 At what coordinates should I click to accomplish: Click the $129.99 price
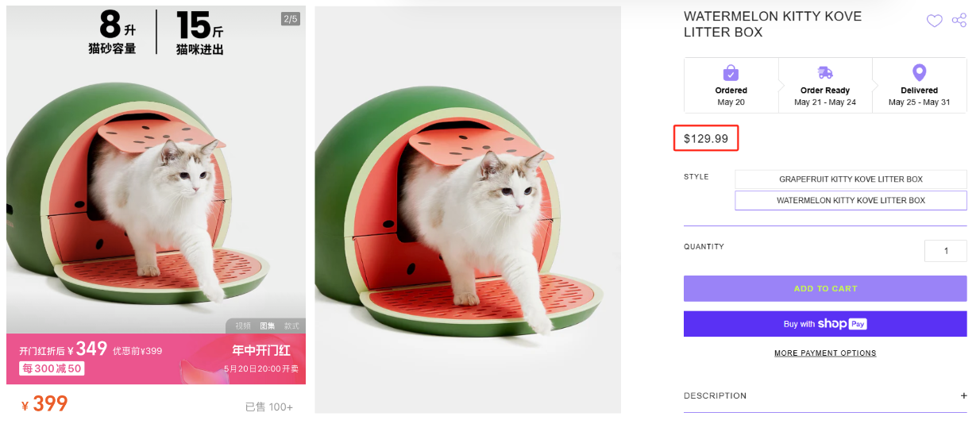[x=706, y=139]
